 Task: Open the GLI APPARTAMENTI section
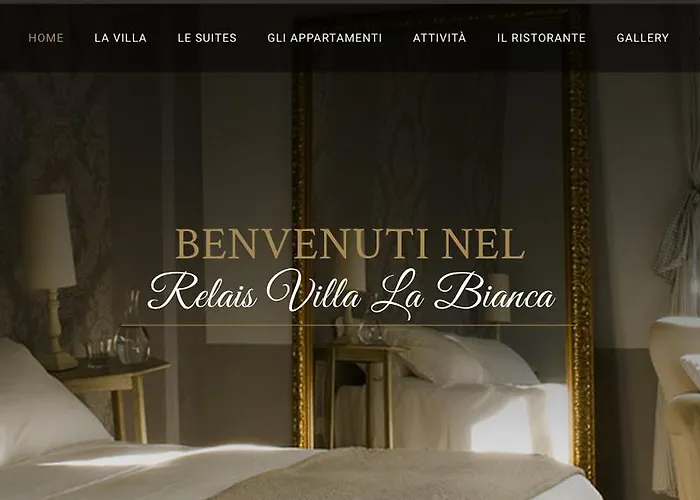(x=325, y=38)
